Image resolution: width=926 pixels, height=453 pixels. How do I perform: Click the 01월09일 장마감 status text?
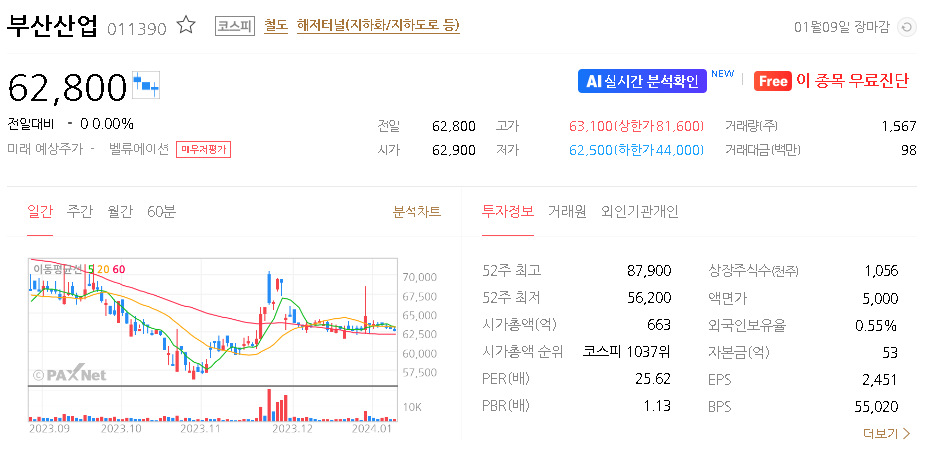click(x=842, y=27)
